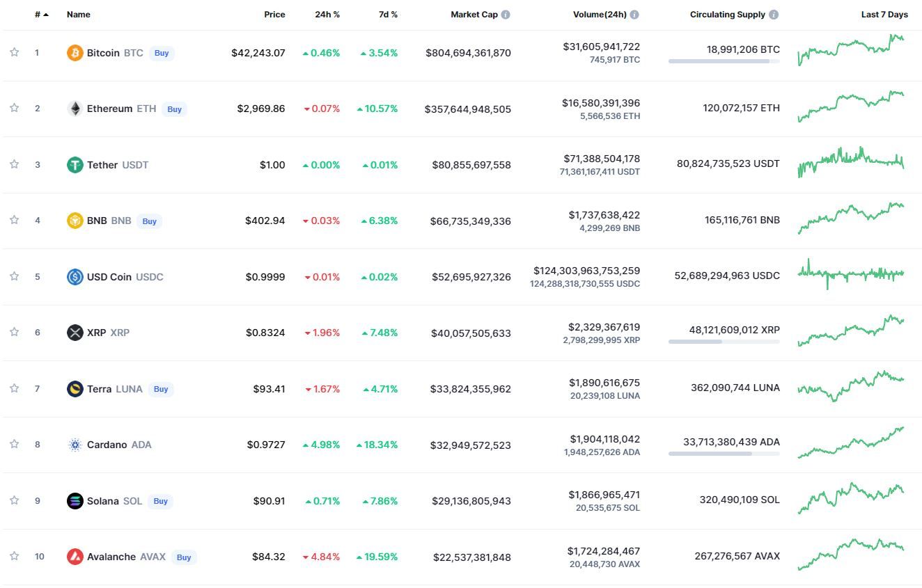Open the Ethereum coin page link

[122, 109]
